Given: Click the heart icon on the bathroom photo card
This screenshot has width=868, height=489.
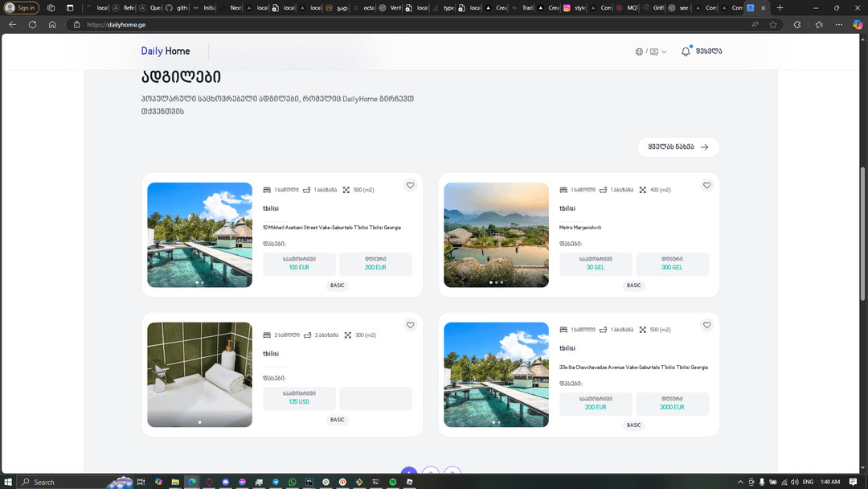Looking at the screenshot, I should [x=411, y=325].
